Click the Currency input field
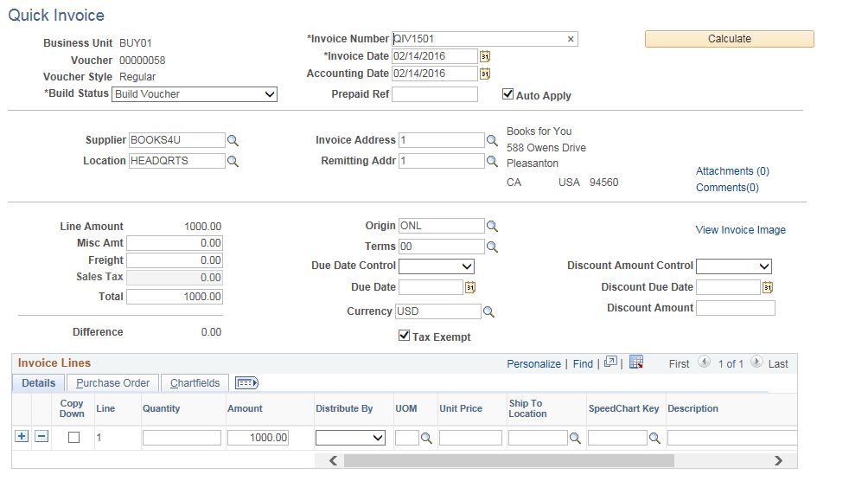This screenshot has height=481, width=868. point(438,311)
